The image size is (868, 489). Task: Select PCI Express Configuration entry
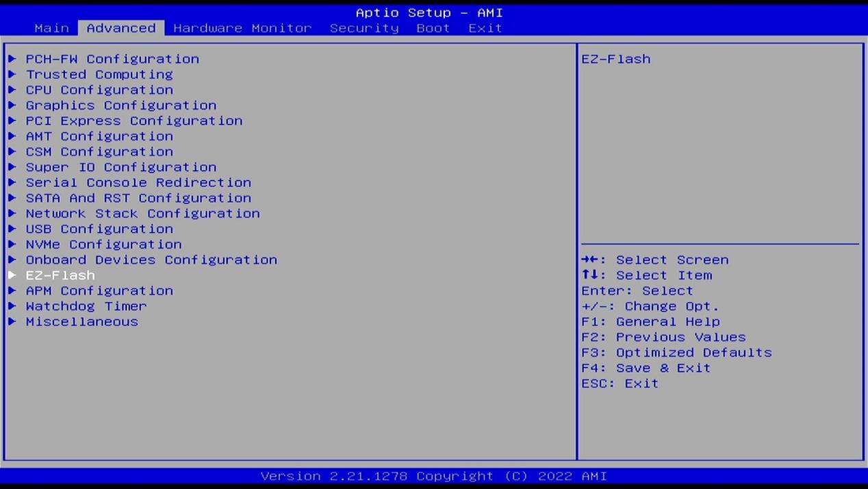pos(133,121)
